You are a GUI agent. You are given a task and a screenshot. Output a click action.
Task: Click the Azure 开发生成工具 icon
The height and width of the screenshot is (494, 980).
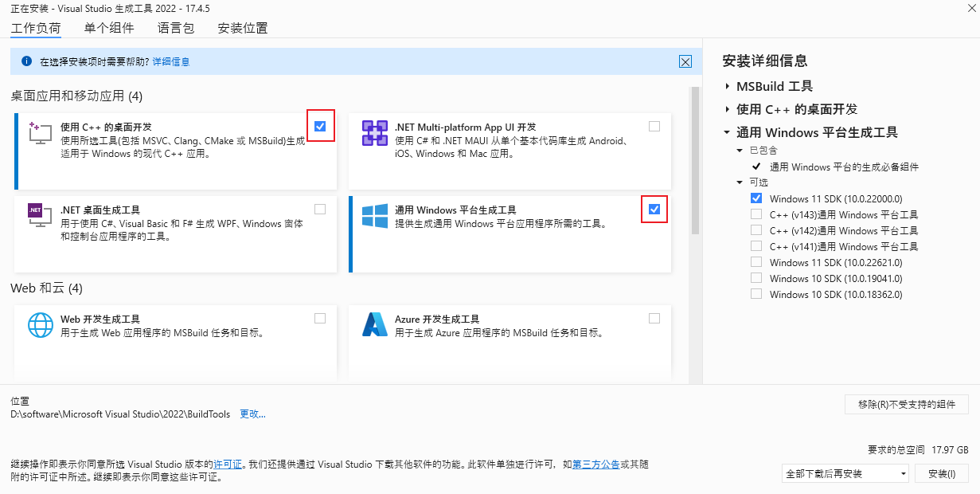click(374, 324)
